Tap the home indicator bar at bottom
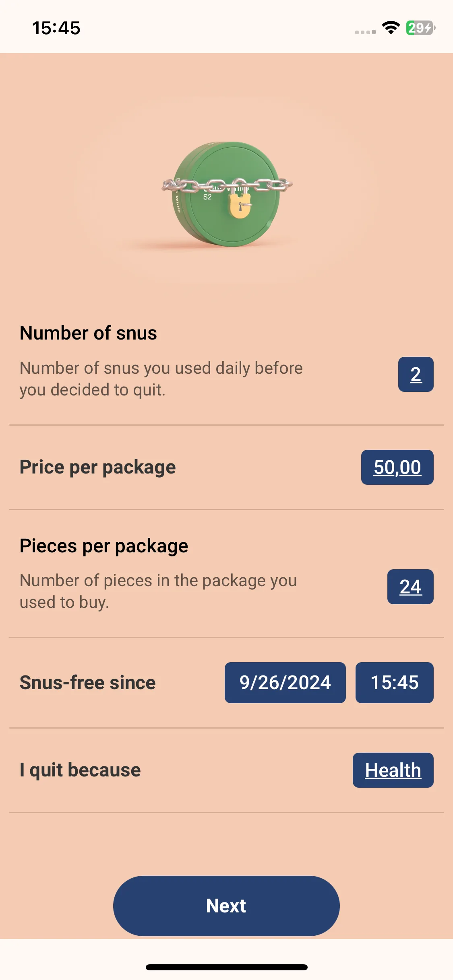 point(226,967)
